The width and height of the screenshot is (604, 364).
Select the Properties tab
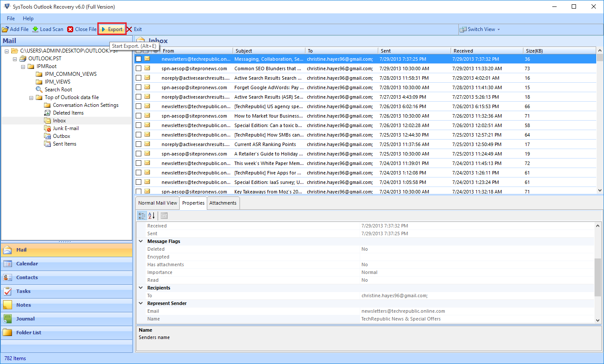pyautogui.click(x=193, y=203)
